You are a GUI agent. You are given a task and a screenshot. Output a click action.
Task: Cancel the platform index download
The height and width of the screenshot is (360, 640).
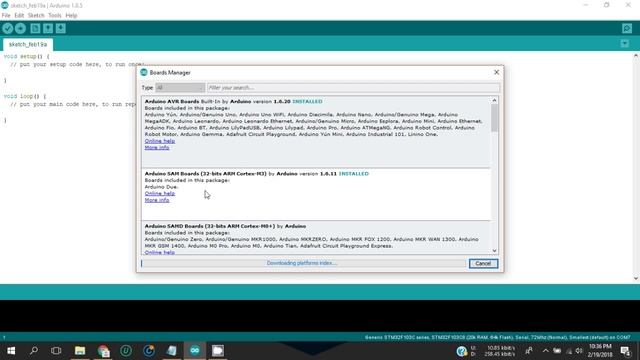click(483, 264)
